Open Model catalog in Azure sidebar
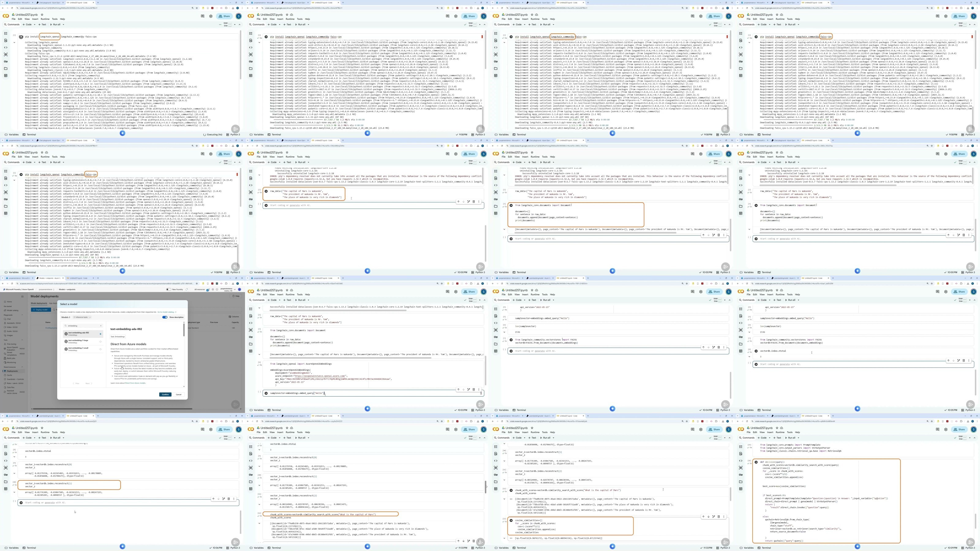Image resolution: width=980 pixels, height=551 pixels. pyautogui.click(x=13, y=310)
